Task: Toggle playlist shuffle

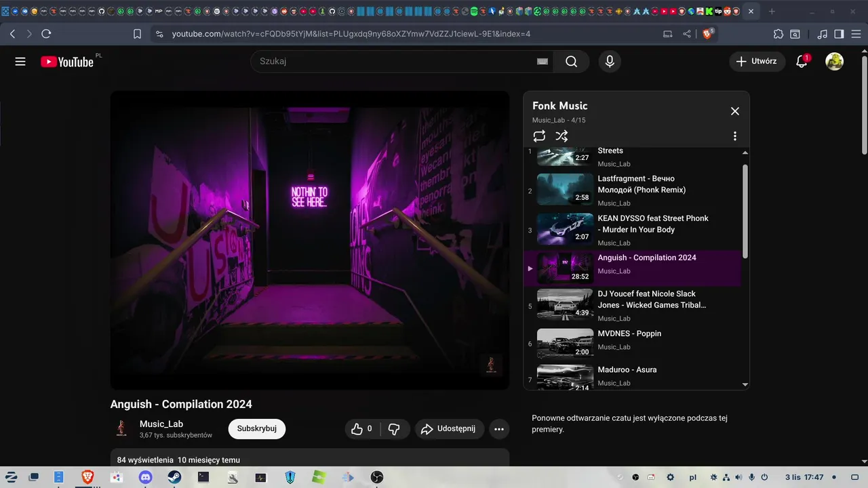Action: pyautogui.click(x=561, y=136)
